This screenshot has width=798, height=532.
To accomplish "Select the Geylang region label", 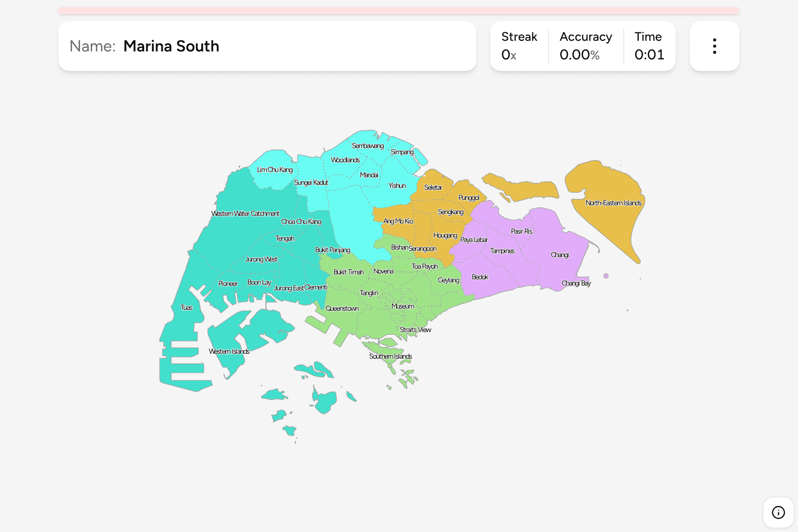I will (x=448, y=280).
